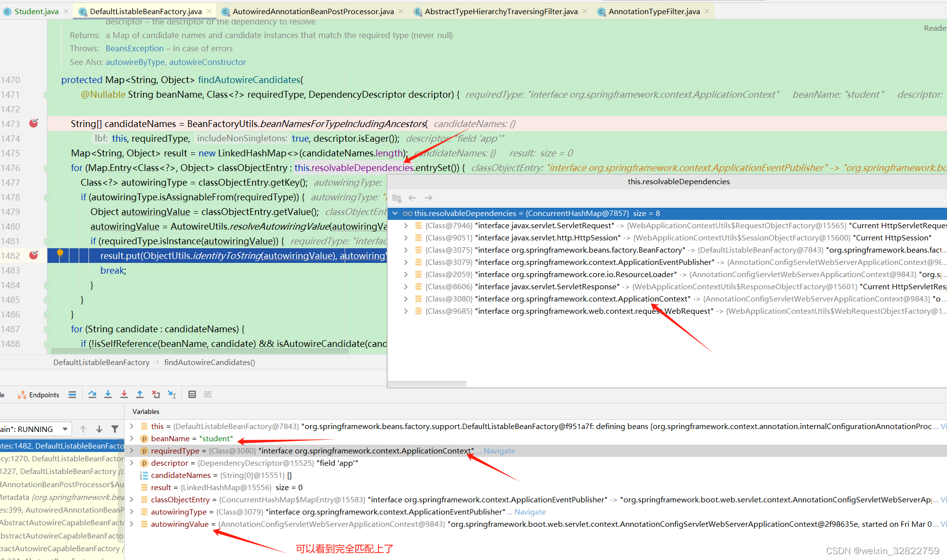Expand HttpSession entry Class@9051
Image resolution: width=947 pixels, height=560 pixels.
(406, 238)
